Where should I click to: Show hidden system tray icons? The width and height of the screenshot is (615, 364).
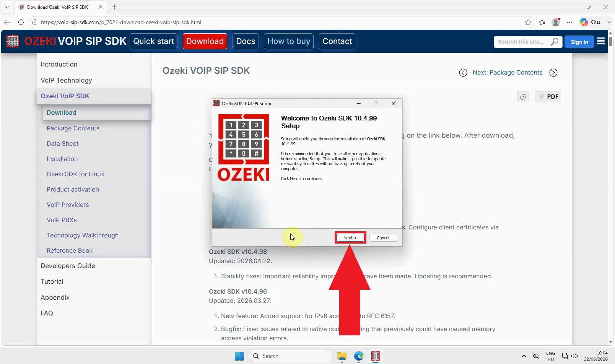[x=524, y=356]
